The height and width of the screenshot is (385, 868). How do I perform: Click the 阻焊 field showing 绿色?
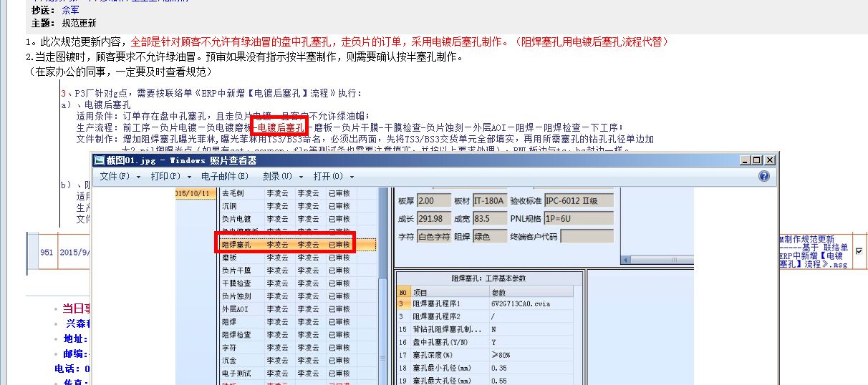pyautogui.click(x=488, y=236)
